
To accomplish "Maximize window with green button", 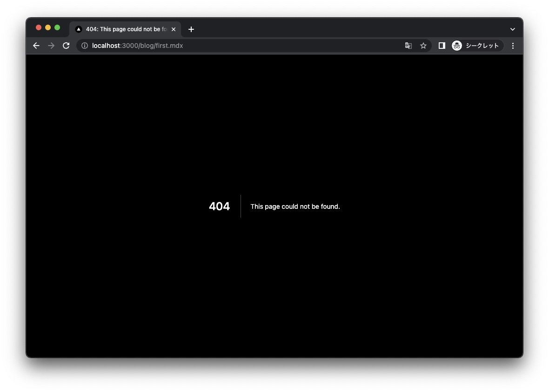I will (57, 27).
